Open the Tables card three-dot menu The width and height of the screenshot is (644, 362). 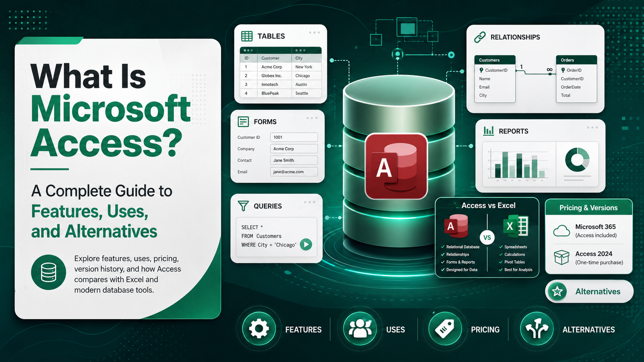[x=314, y=33]
